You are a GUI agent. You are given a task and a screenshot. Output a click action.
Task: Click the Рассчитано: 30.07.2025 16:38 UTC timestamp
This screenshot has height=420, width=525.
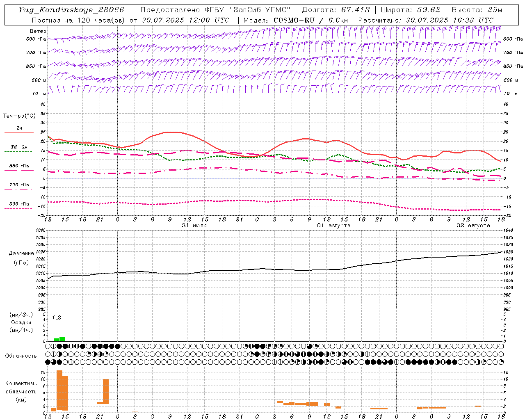tap(426, 20)
